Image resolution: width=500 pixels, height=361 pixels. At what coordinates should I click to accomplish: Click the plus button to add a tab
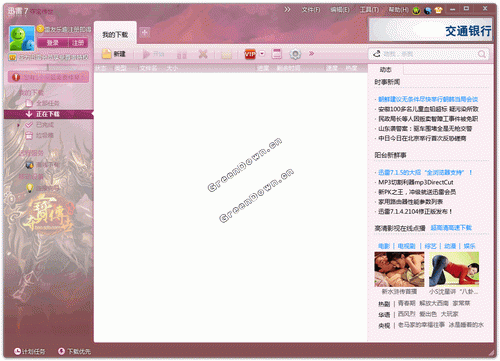(x=145, y=33)
